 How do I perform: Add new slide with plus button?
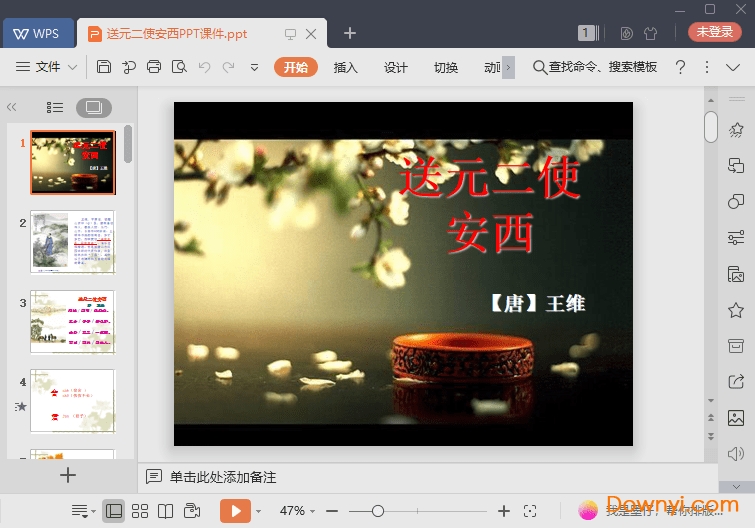point(68,475)
